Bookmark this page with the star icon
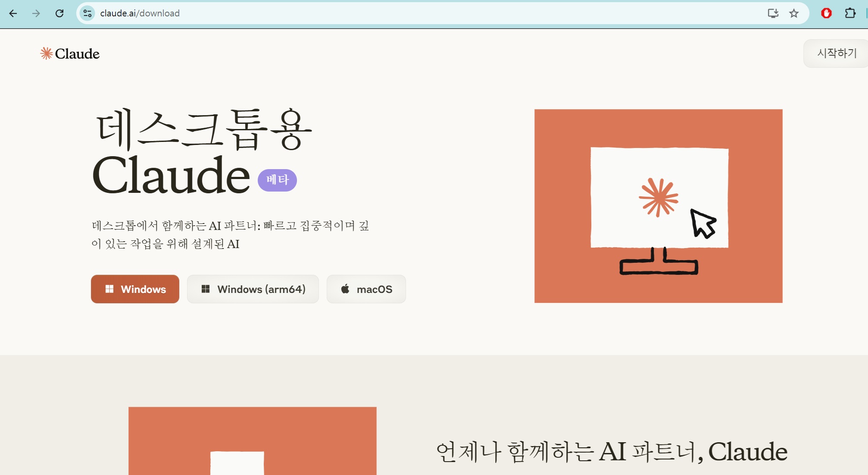This screenshot has width=868, height=475. [794, 13]
